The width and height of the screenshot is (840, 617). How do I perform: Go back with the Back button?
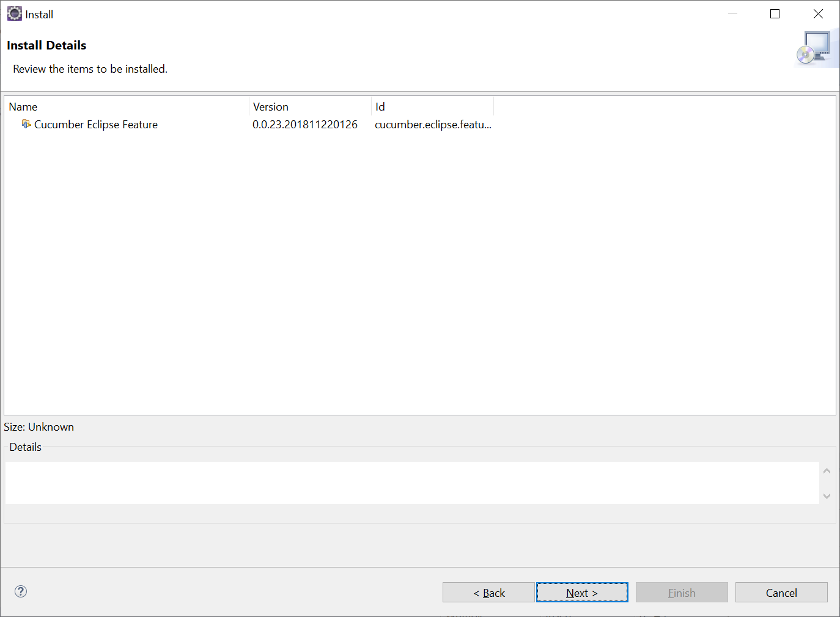click(x=488, y=593)
